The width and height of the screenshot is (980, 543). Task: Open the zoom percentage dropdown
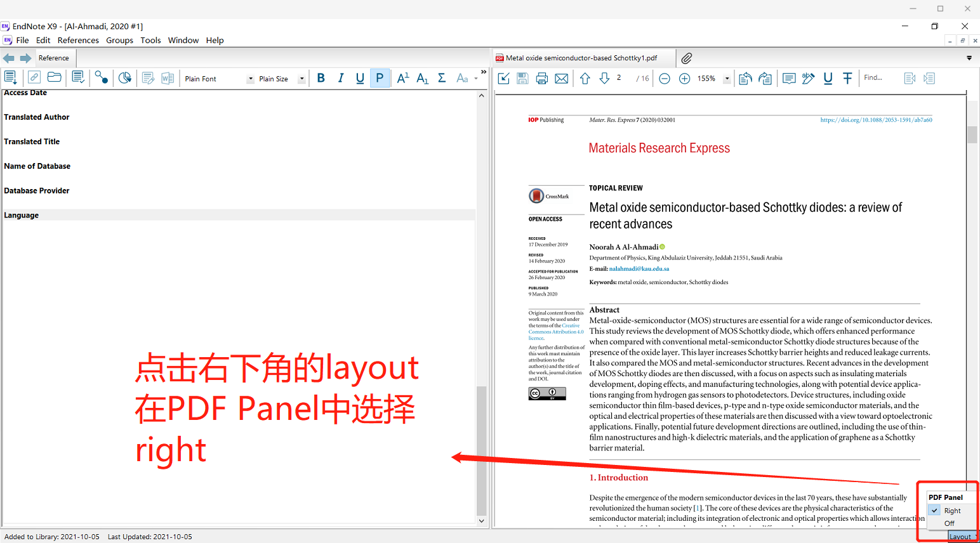point(727,78)
